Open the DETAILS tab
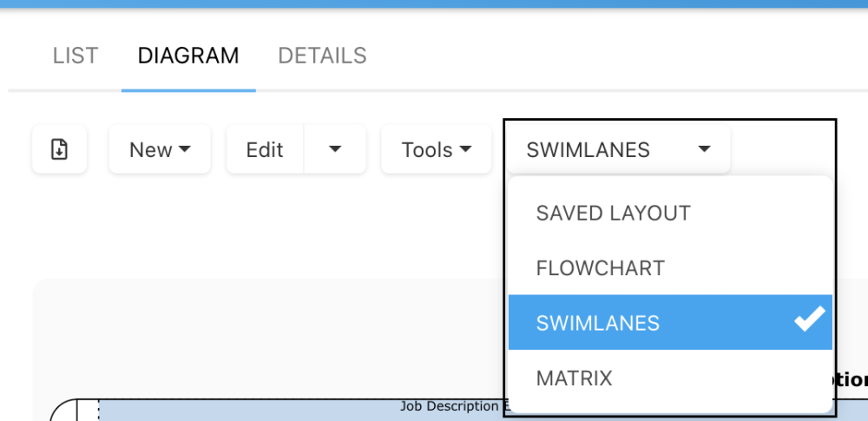 coord(322,56)
